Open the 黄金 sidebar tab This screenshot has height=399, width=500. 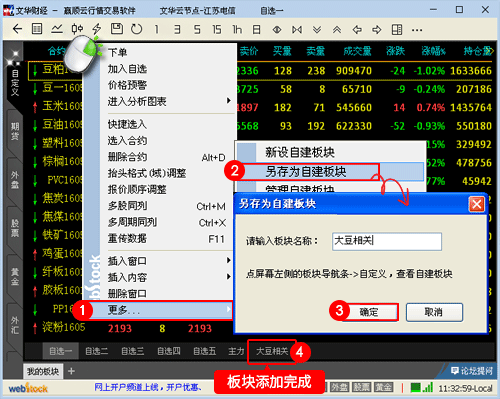tap(15, 277)
